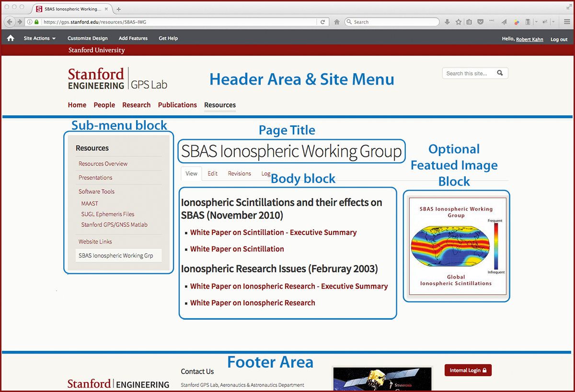Click the Search this site input field
Screen dimensions: 575x392
pos(469,73)
